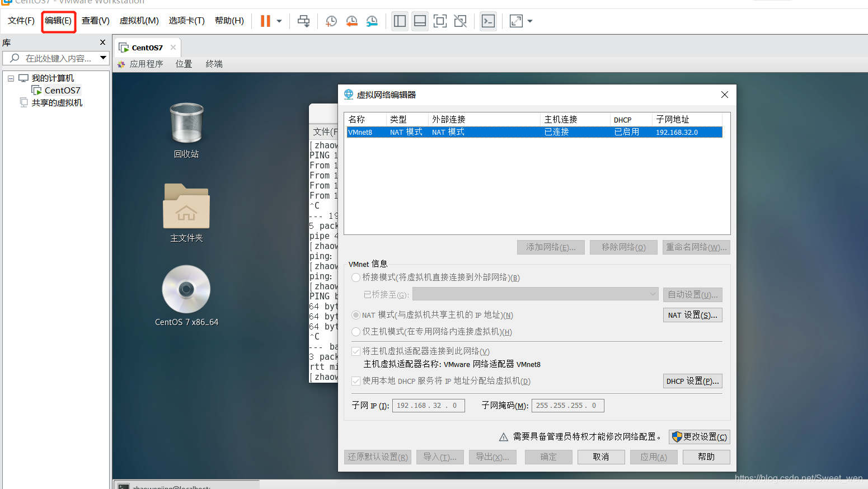
Task: Open the 终端 guest menu
Action: 214,64
